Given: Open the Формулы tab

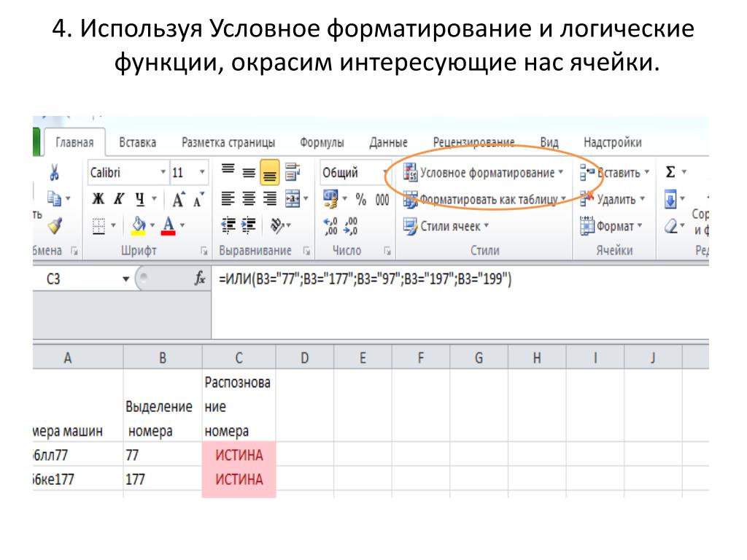Looking at the screenshot, I should (x=322, y=142).
